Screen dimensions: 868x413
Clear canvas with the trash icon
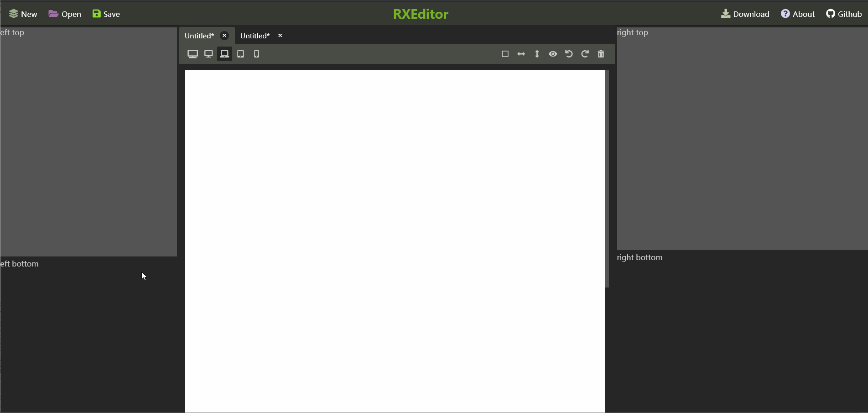click(601, 54)
